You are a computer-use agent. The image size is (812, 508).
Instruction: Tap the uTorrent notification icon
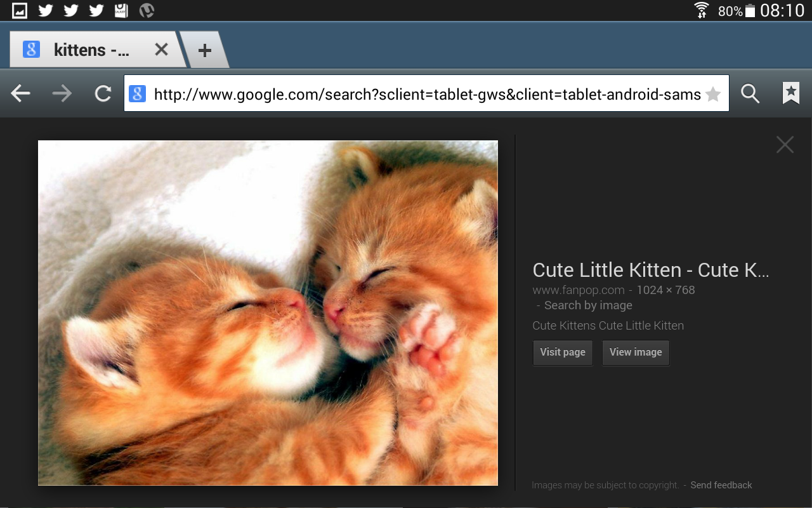147,10
